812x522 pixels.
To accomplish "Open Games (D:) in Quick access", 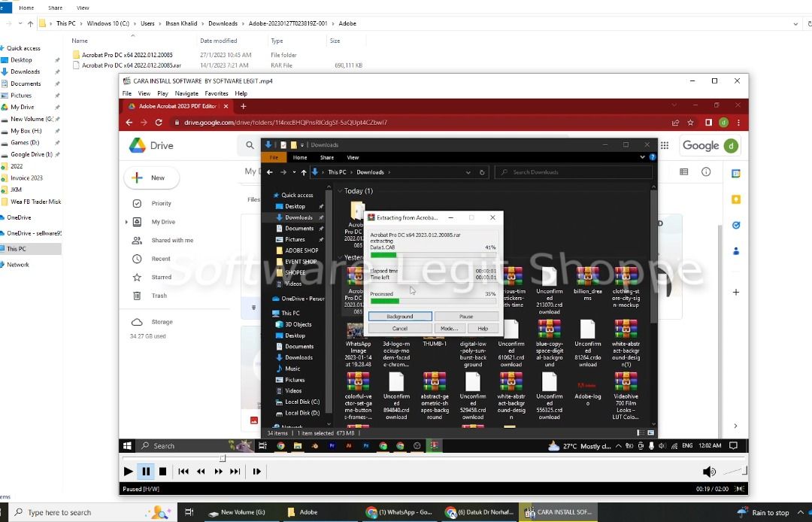I will tap(25, 142).
